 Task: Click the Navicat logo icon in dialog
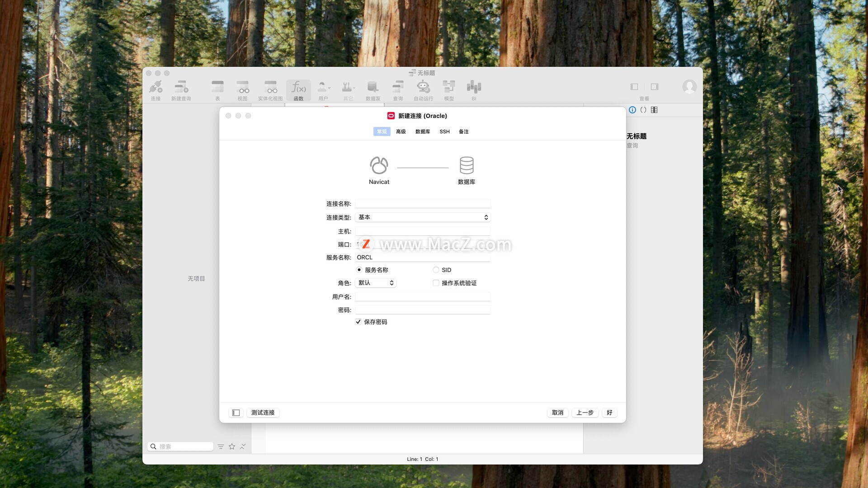(x=379, y=165)
